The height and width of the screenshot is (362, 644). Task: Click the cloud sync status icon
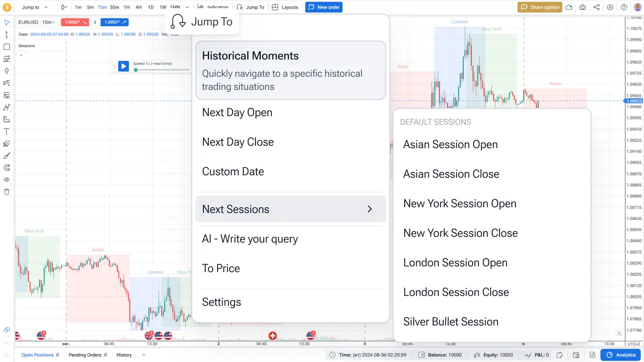569,7
